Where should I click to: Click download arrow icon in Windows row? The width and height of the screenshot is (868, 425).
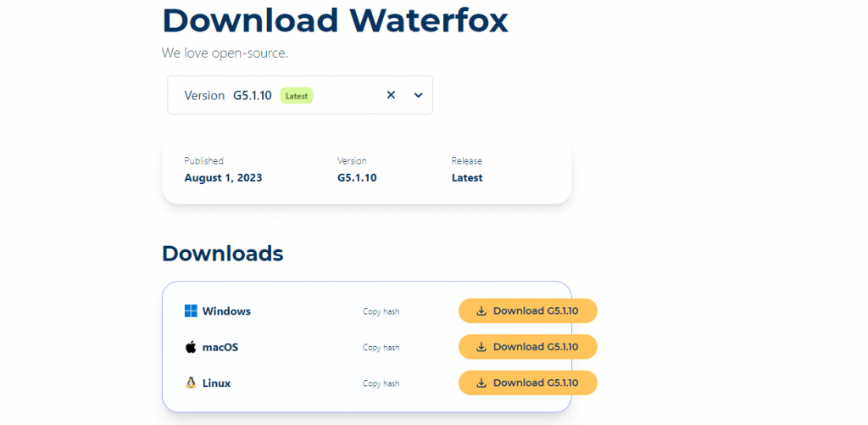click(481, 311)
